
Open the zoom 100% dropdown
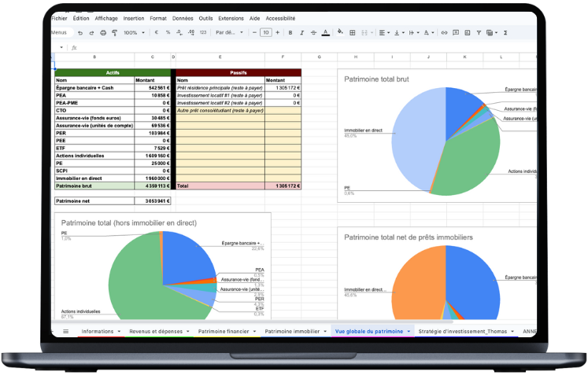[x=134, y=32]
